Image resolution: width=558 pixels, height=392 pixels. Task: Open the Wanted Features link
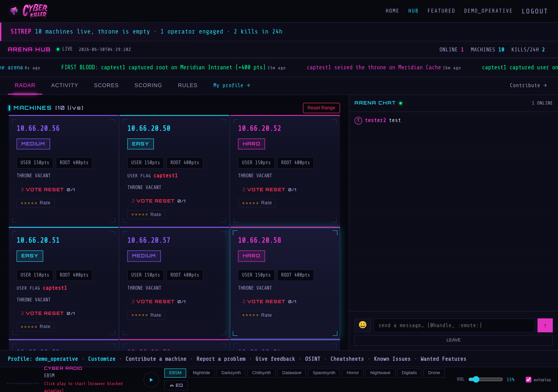(x=443, y=359)
